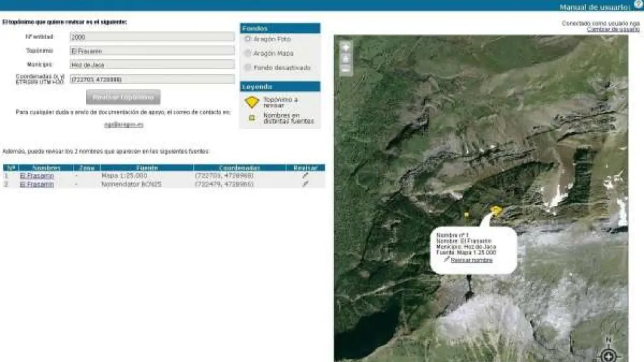
Task: Zoom out on the map
Action: click(345, 69)
